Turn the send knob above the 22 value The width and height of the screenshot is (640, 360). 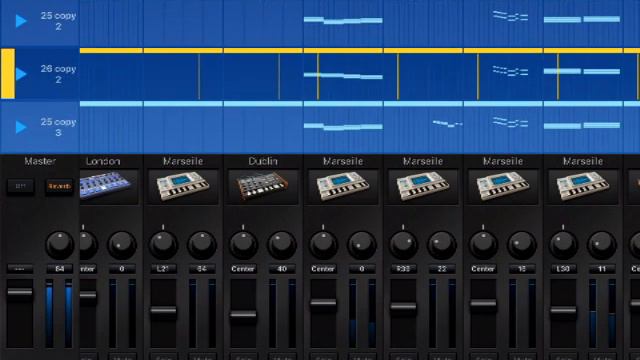pos(442,245)
